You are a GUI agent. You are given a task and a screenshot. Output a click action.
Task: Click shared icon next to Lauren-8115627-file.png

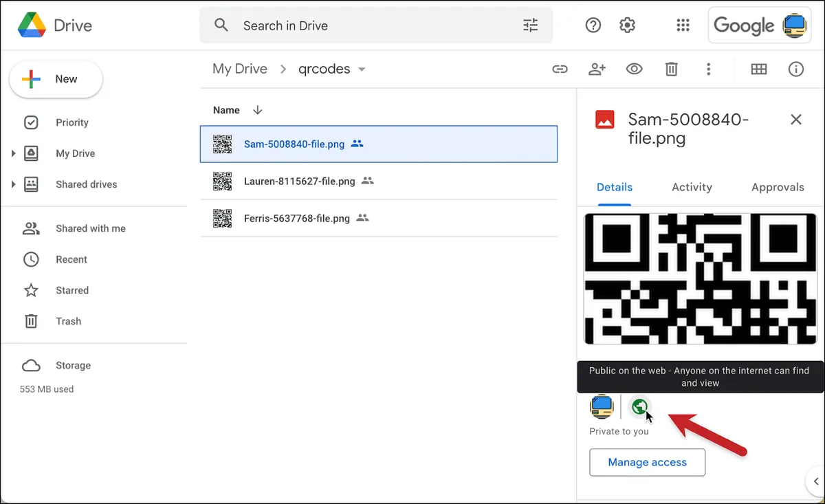(368, 181)
